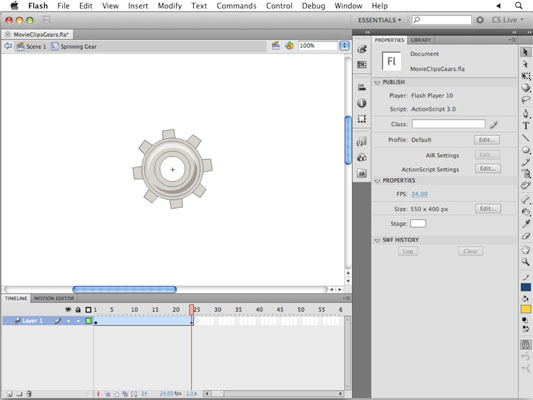Image resolution: width=533 pixels, height=400 pixels.
Task: Click the FPS value 24.00
Action: pos(419,194)
